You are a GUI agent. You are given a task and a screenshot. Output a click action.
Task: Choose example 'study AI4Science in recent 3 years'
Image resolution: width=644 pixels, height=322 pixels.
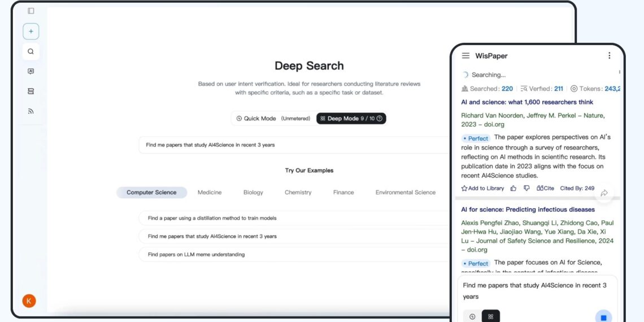click(x=294, y=236)
